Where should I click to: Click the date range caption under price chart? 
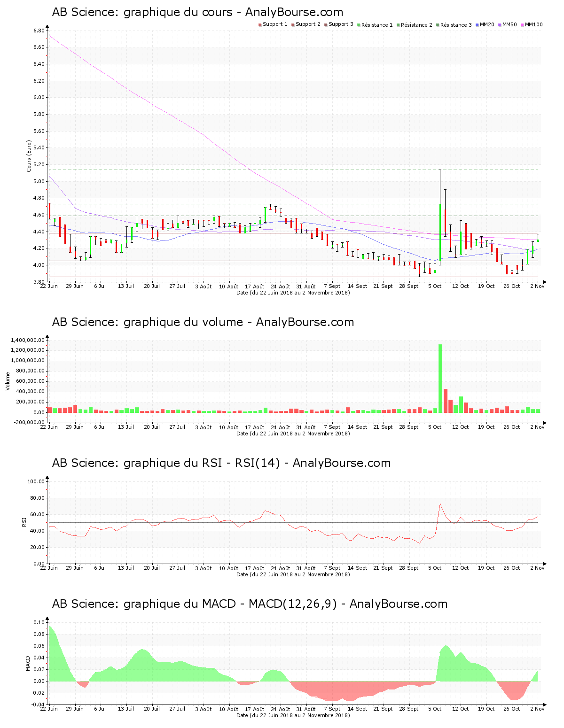click(x=293, y=293)
